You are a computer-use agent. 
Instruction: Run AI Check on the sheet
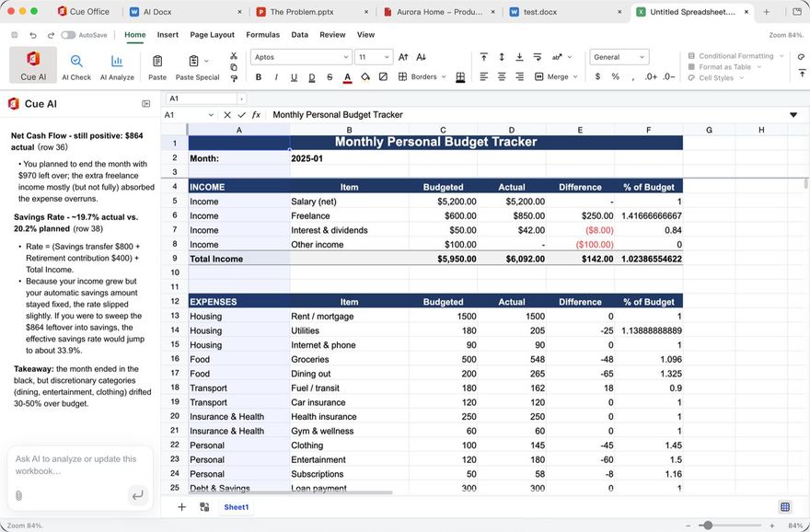pyautogui.click(x=76, y=68)
